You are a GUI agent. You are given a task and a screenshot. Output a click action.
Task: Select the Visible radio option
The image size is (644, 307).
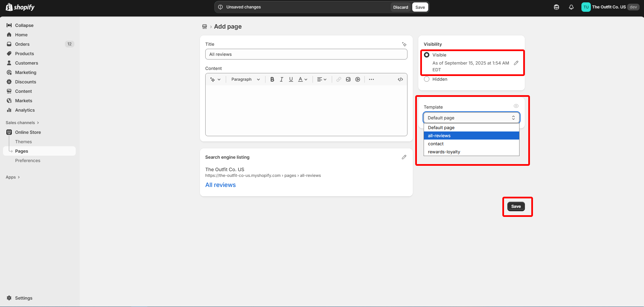427,55
